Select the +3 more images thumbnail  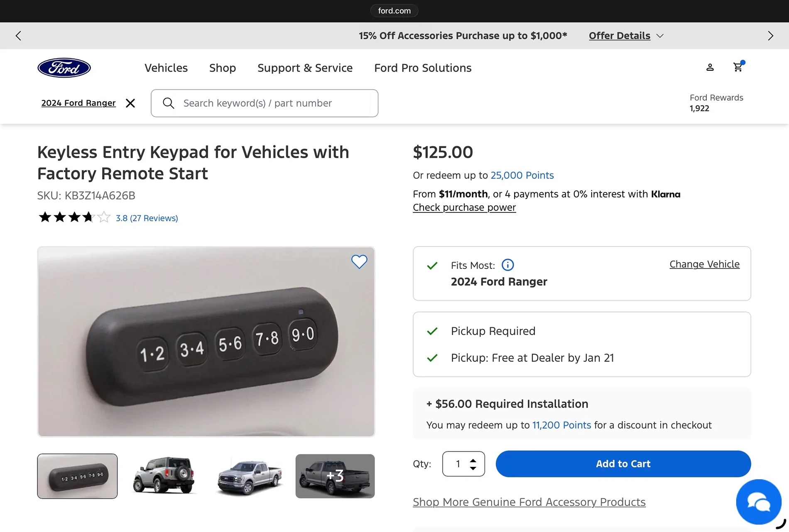(x=335, y=476)
